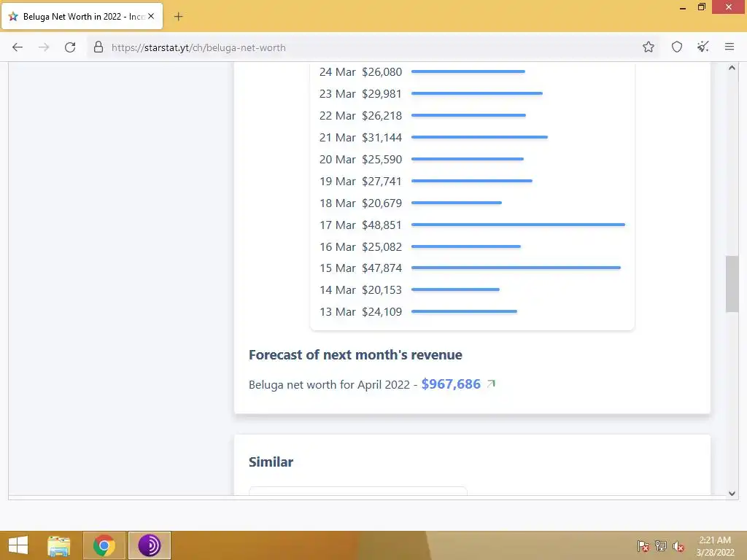Click the page scrollbar down arrow
Image resolution: width=747 pixels, height=560 pixels.
[732, 494]
